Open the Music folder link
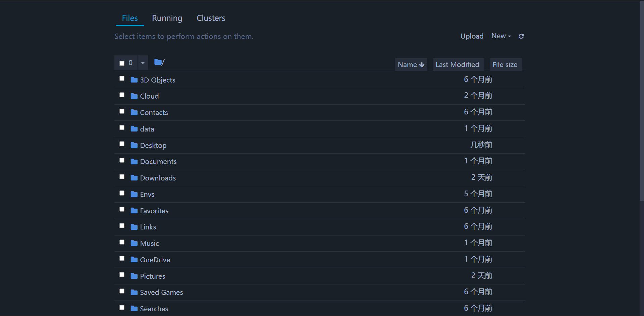644x316 pixels. pos(150,243)
